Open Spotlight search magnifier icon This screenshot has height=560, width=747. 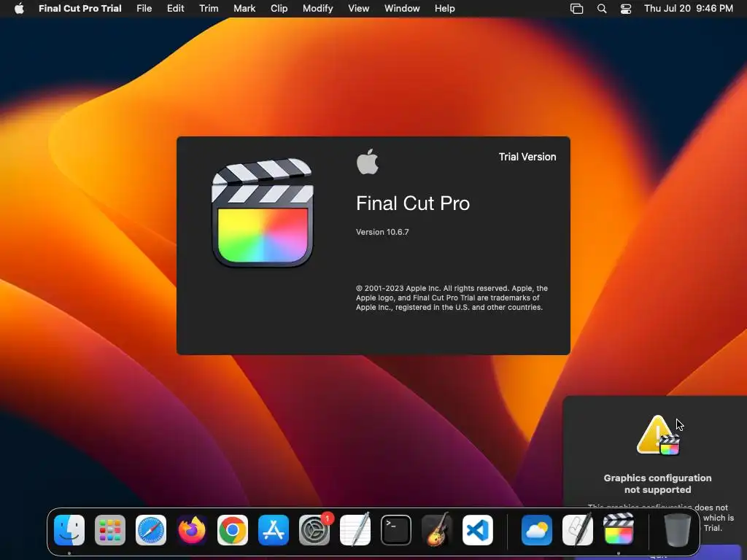(602, 9)
